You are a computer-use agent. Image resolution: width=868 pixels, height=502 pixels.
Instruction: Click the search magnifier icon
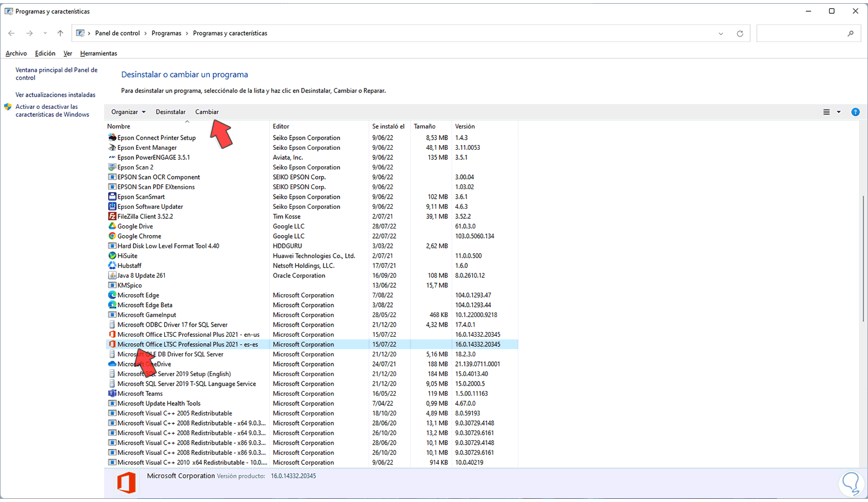[850, 33]
